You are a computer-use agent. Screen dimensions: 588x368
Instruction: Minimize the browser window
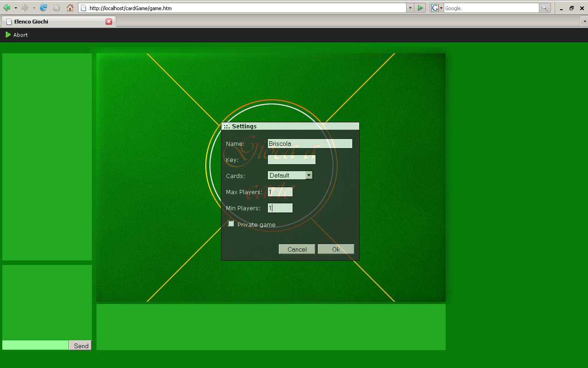pos(561,8)
